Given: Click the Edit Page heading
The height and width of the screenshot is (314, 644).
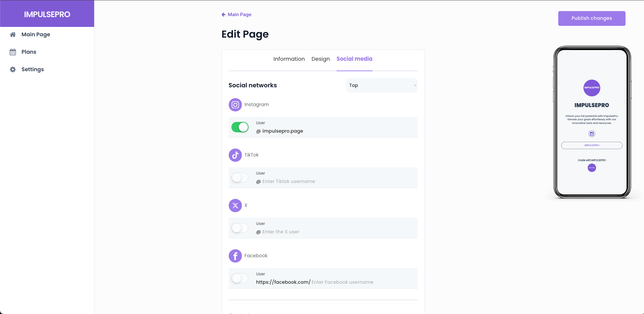Looking at the screenshot, I should point(245,34).
